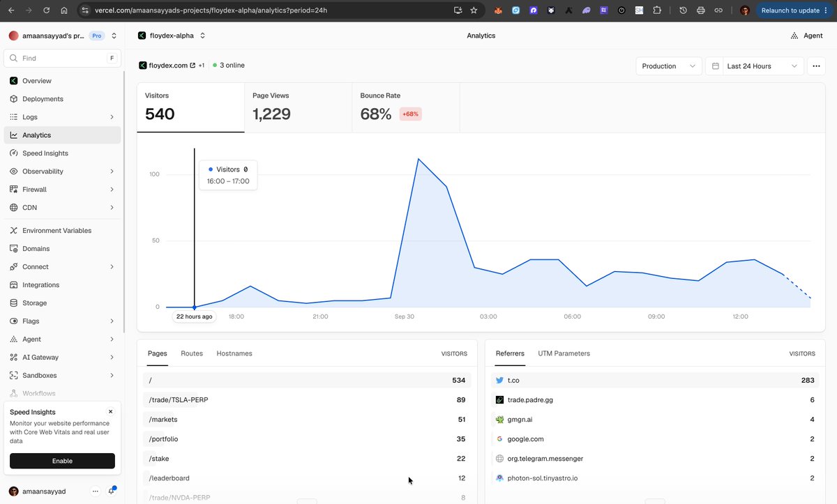
Task: Click the browser back arrow
Action: [x=11, y=10]
